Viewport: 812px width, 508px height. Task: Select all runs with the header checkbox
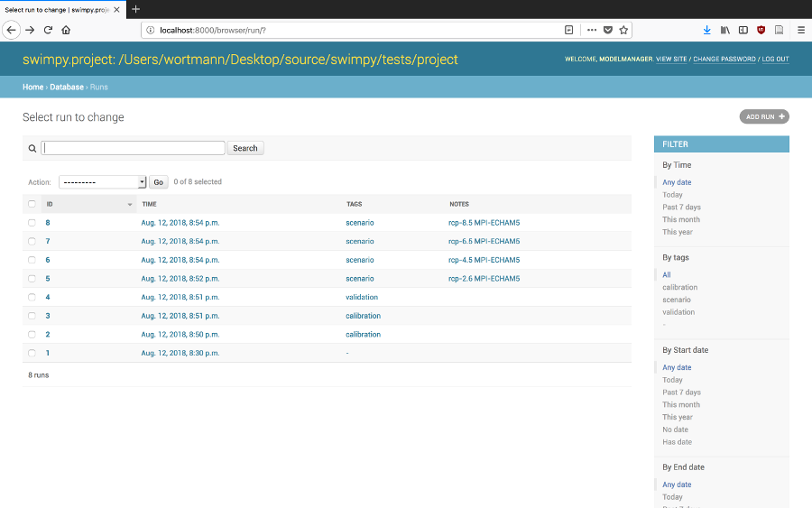coord(32,204)
